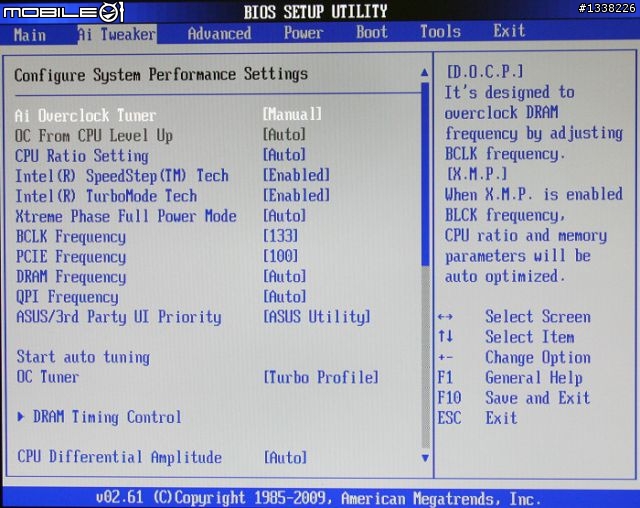
Task: Select the Ai Tweaker tab
Action: [117, 34]
